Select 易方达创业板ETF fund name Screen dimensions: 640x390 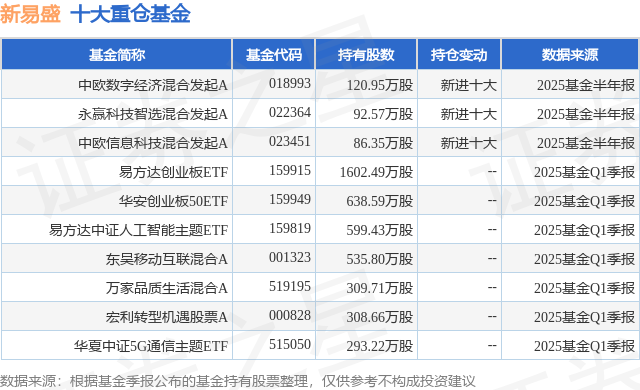click(x=173, y=172)
